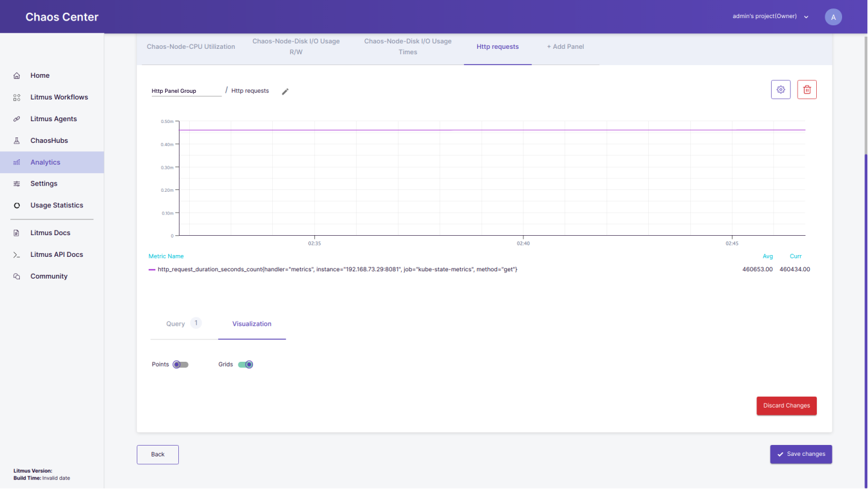
Task: Expand the admin's project dropdown
Action: click(806, 17)
